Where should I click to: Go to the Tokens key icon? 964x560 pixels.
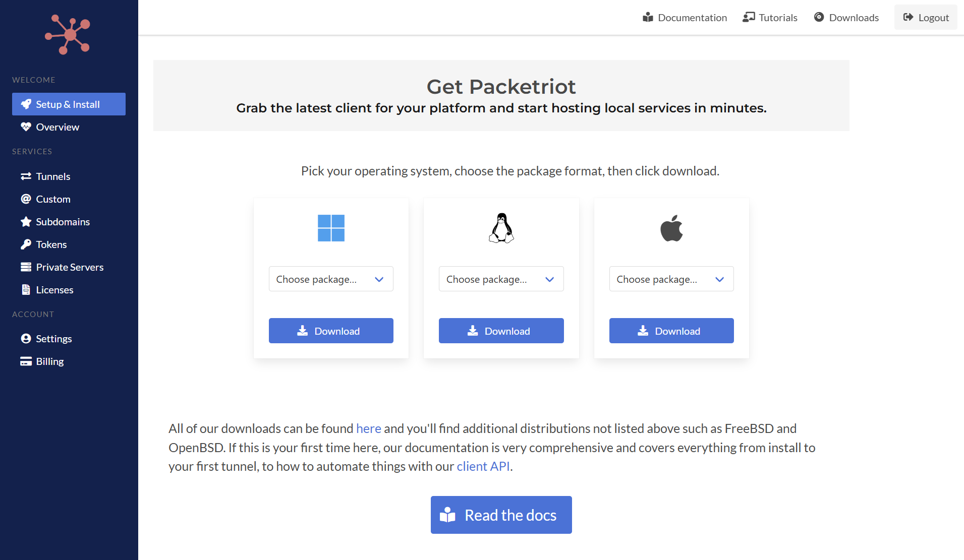coord(26,244)
